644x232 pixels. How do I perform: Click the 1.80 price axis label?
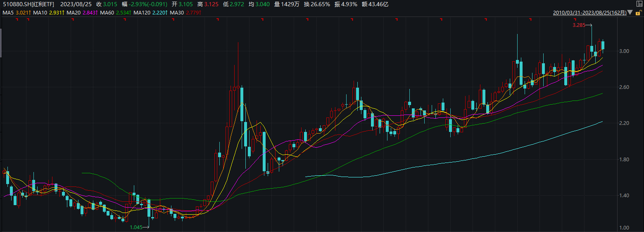(x=624, y=160)
